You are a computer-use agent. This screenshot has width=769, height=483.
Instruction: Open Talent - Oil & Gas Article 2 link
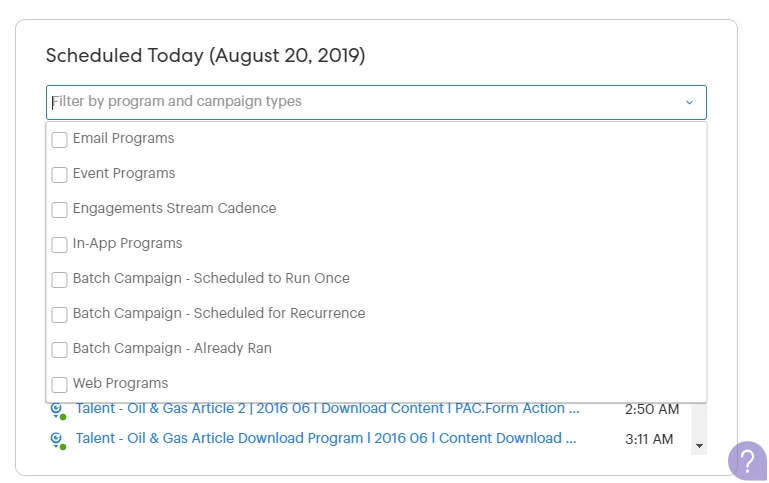coord(328,408)
